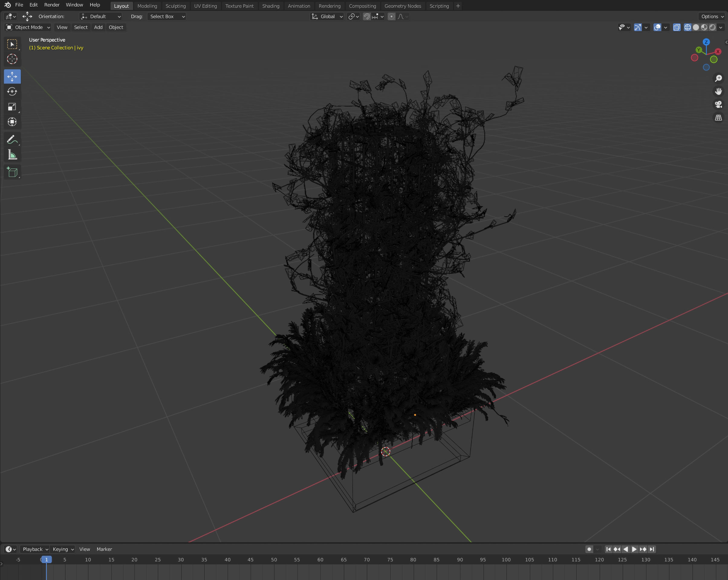Jump playhead to end of timeline
Screen dimensions: 728x580
pyautogui.click(x=652, y=549)
